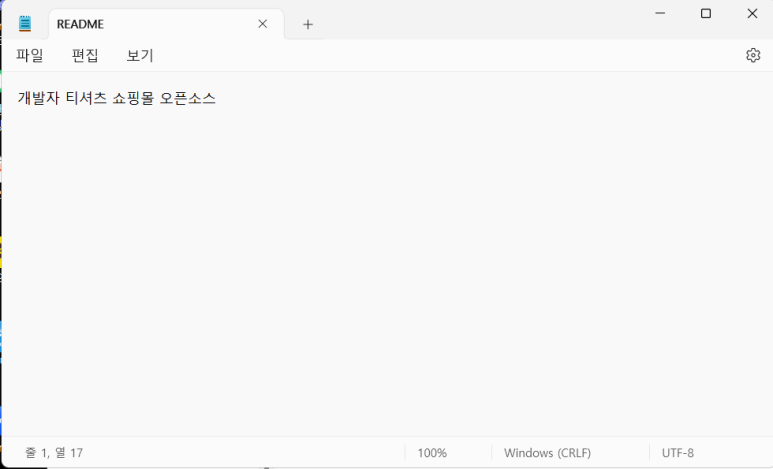Close the Notepad window
The height and width of the screenshot is (469, 773).
(752, 13)
